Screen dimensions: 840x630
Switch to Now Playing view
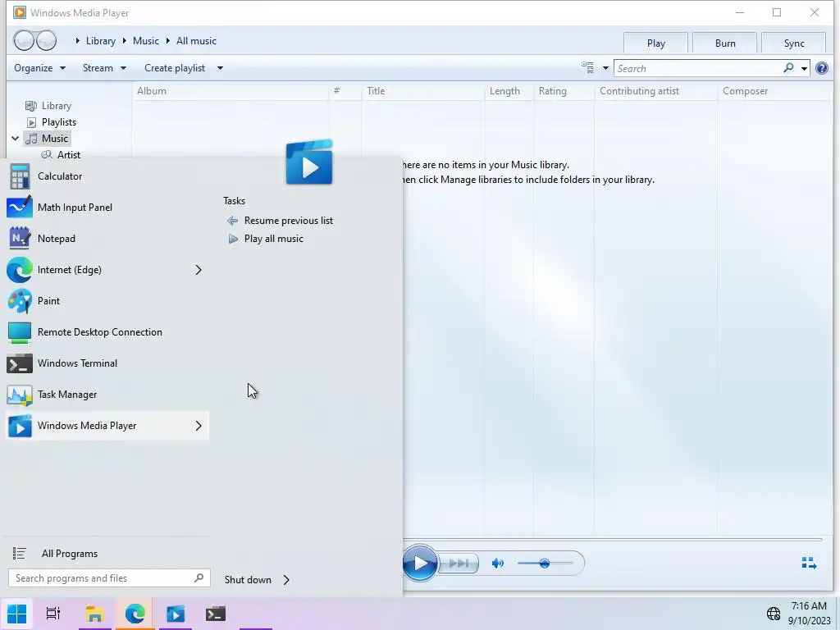pos(809,563)
